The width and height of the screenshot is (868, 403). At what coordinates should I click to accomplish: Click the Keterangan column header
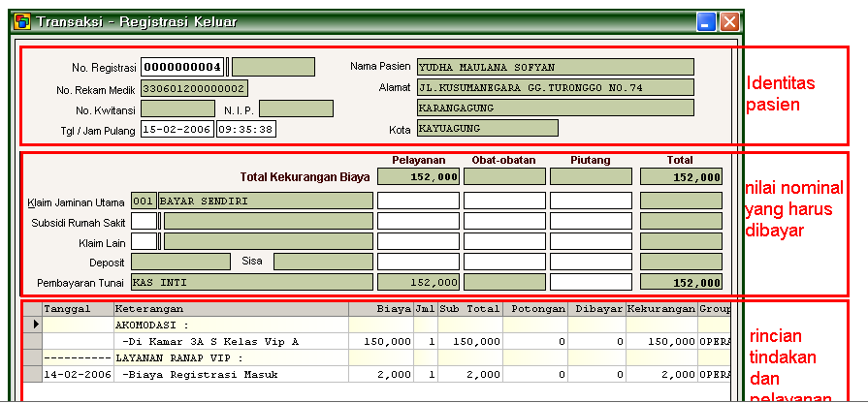232,309
